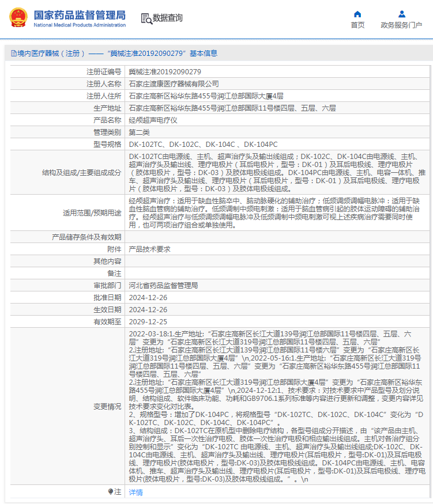Click the bulb icon beside 注
The height and width of the screenshot is (504, 433).
click(x=111, y=491)
